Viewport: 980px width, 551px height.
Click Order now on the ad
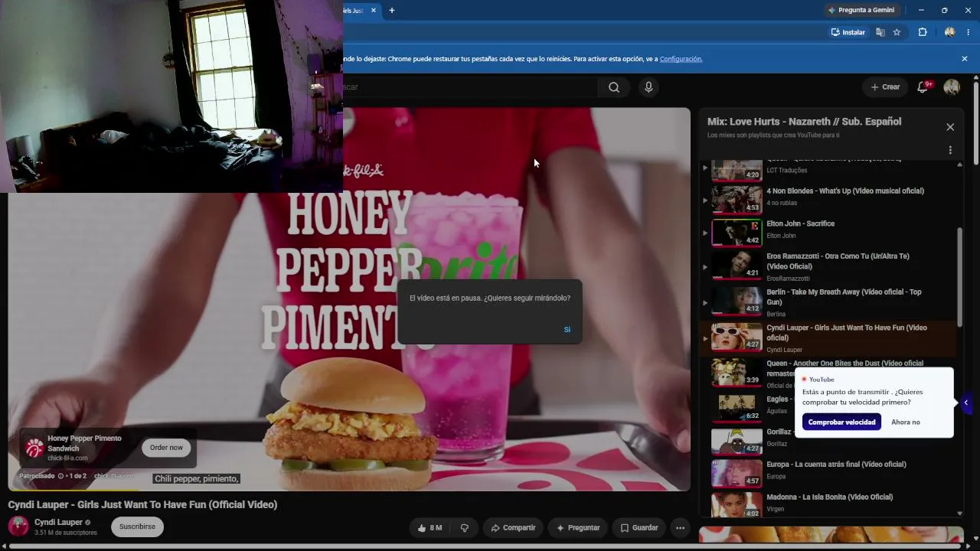166,448
